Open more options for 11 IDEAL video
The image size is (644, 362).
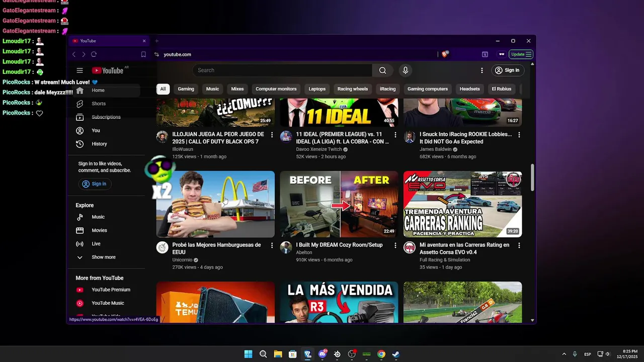pos(395,135)
